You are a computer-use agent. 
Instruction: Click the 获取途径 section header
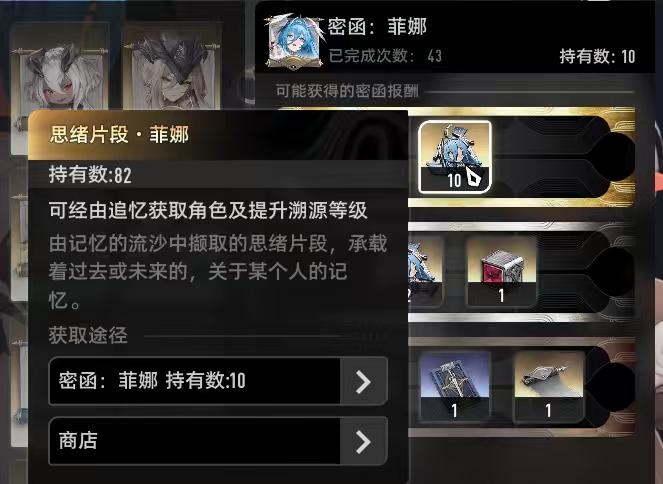pyautogui.click(x=88, y=335)
